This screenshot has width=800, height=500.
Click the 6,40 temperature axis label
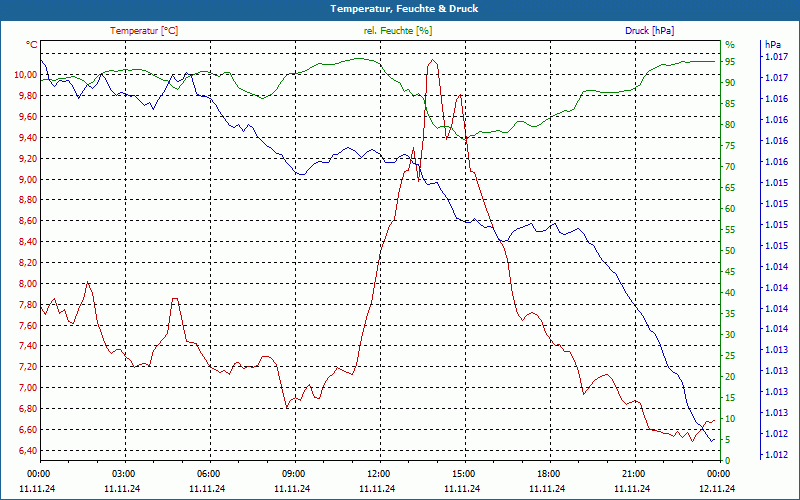28,451
